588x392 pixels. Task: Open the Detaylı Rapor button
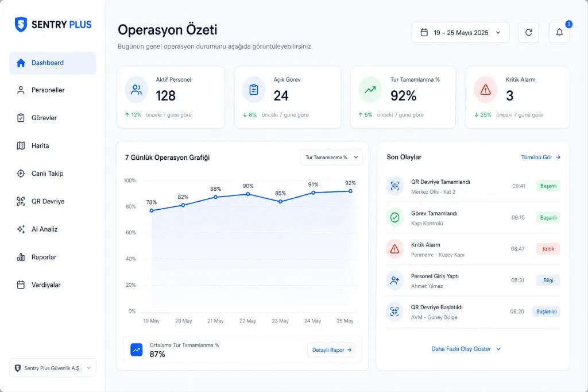(x=331, y=350)
